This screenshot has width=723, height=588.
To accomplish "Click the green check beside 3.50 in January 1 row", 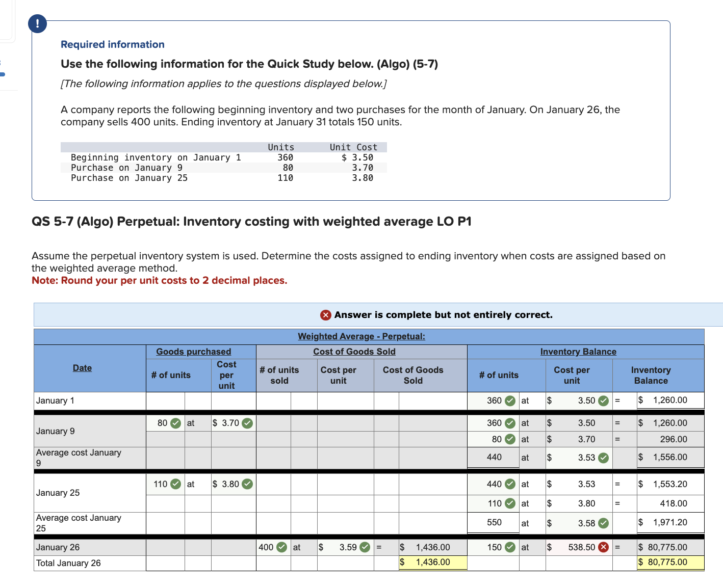I will [603, 401].
